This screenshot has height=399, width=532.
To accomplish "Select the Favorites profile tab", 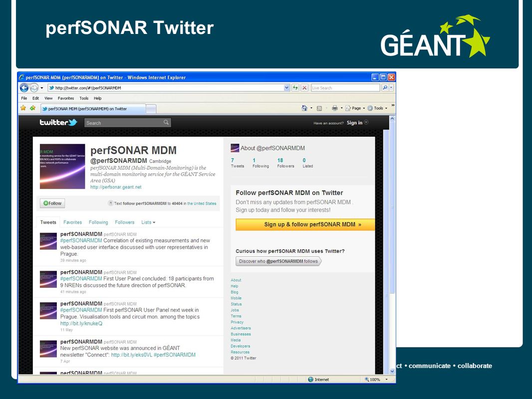I will click(72, 222).
